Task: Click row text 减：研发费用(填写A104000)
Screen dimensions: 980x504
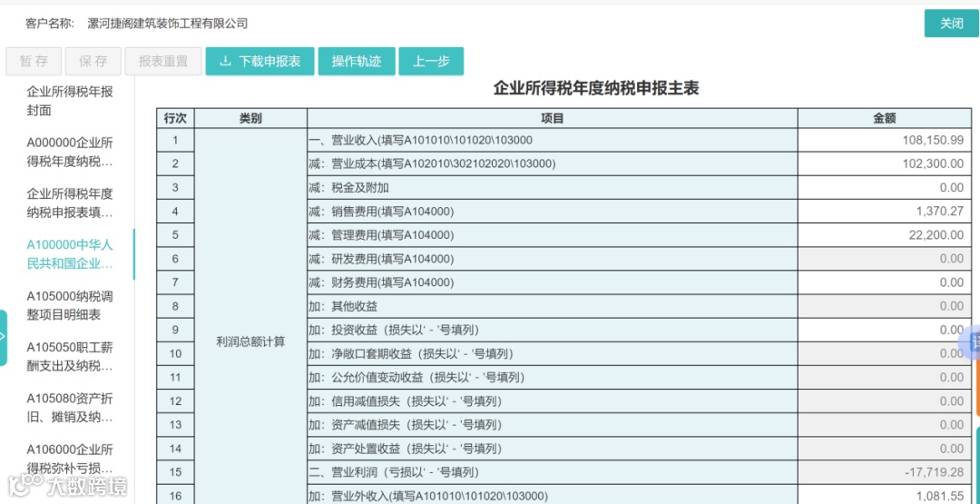Action: click(382, 259)
